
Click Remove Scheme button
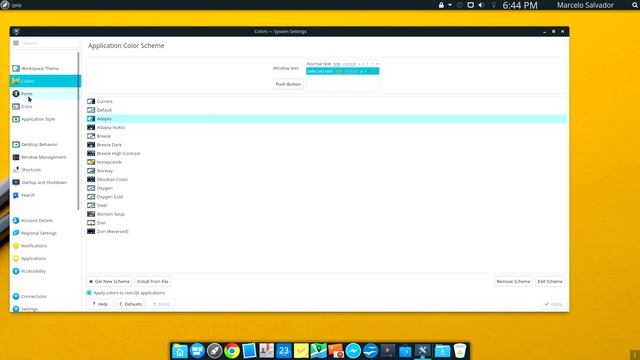coord(513,281)
